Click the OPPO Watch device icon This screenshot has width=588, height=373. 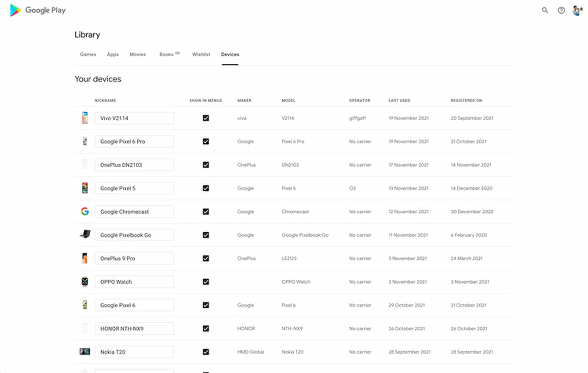click(x=85, y=282)
